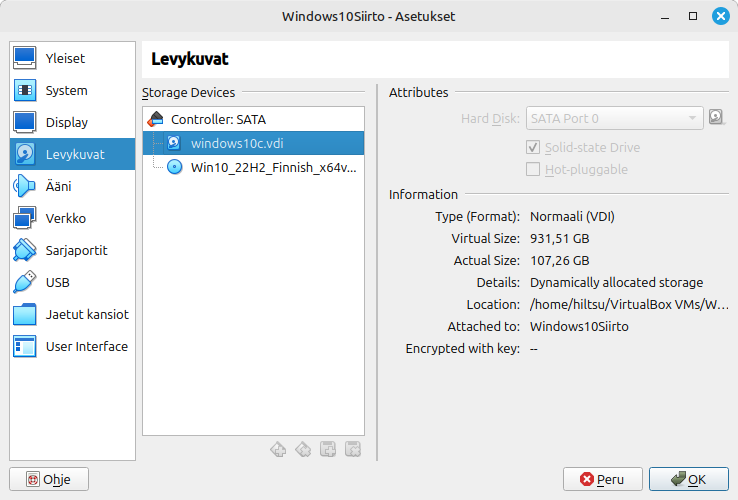This screenshot has width=738, height=500.
Task: Click remove attachment icon below storage tree
Action: click(353, 450)
